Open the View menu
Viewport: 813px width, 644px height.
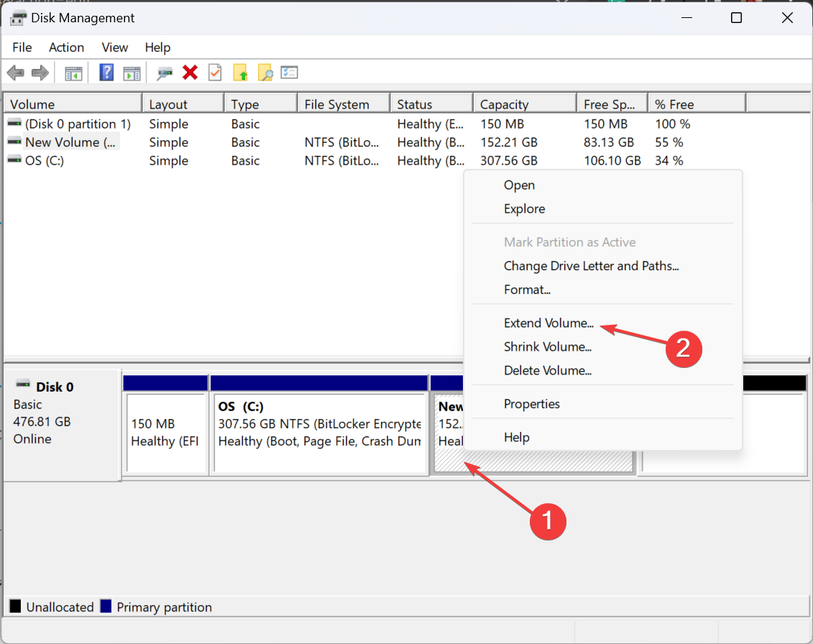tap(114, 47)
